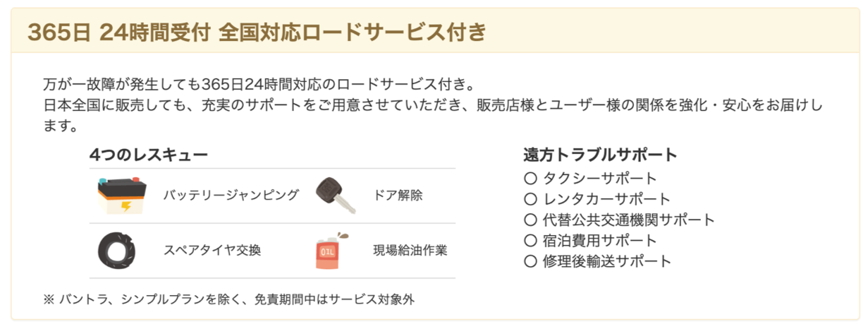Click the circle beside タクシーサポート
This screenshot has width=868, height=329.
530,179
